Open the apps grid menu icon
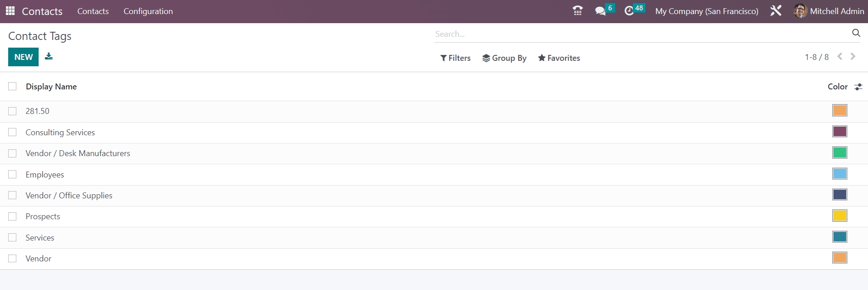Image resolution: width=868 pixels, height=290 pixels. pos(10,11)
